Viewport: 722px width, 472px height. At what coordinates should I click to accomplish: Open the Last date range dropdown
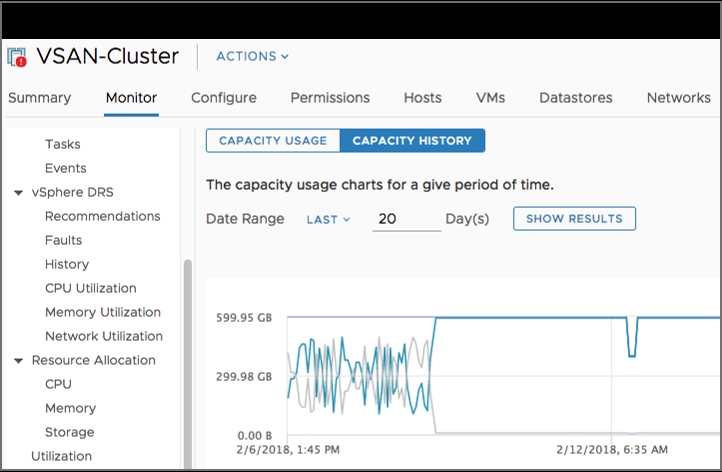[x=328, y=219]
